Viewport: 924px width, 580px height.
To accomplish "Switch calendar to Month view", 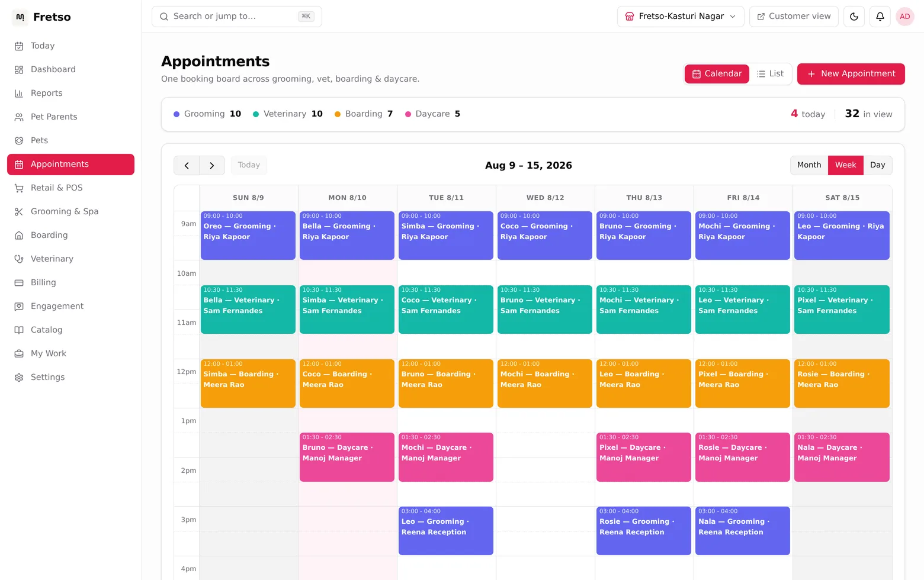I will [x=809, y=165].
